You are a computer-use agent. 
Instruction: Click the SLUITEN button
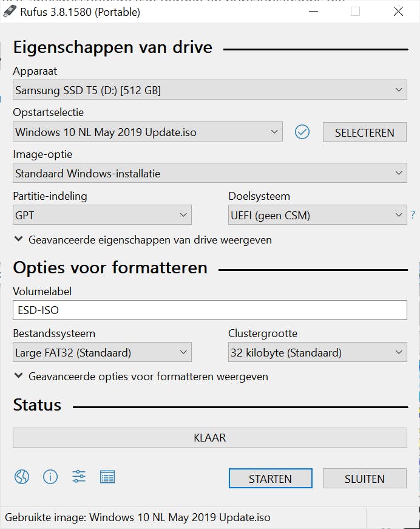click(x=364, y=479)
